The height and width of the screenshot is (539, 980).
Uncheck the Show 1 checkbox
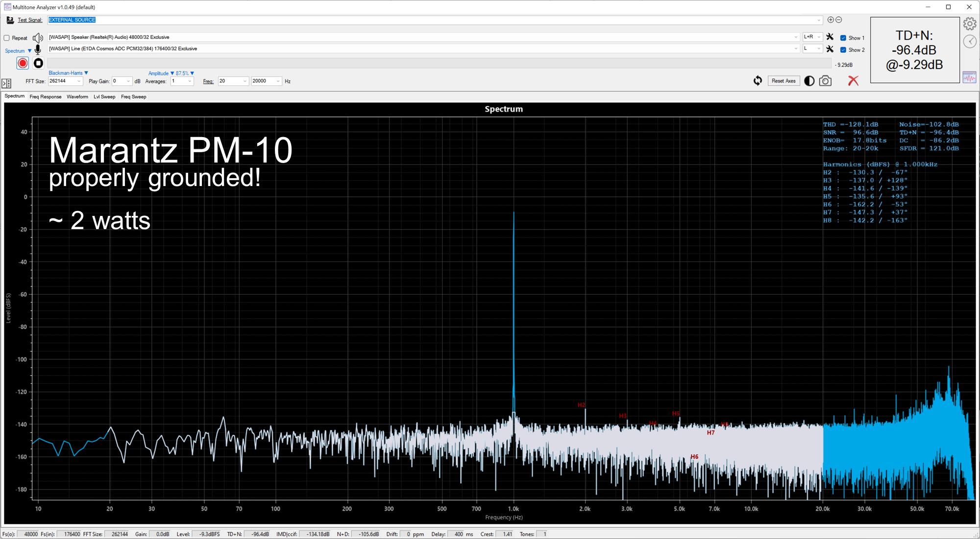click(843, 38)
